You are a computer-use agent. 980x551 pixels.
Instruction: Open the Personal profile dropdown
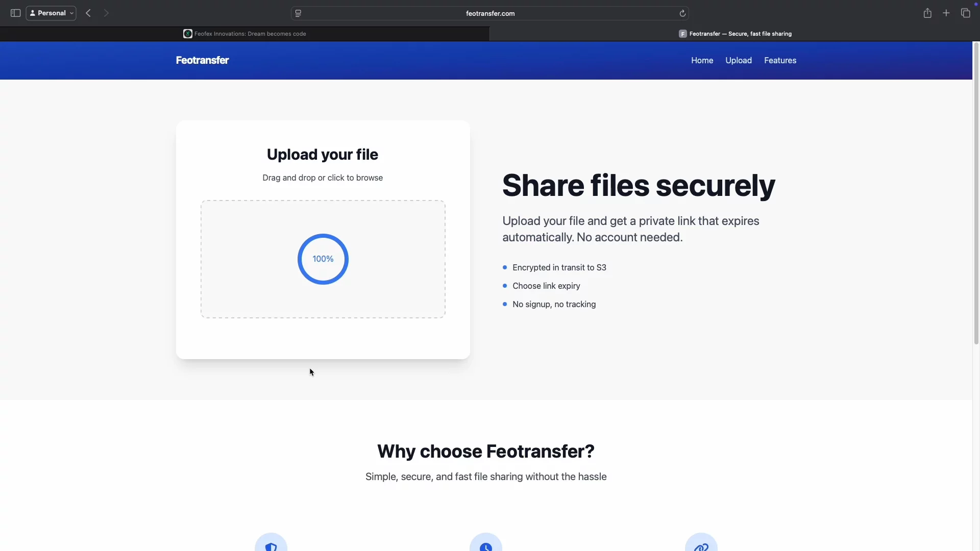point(51,13)
